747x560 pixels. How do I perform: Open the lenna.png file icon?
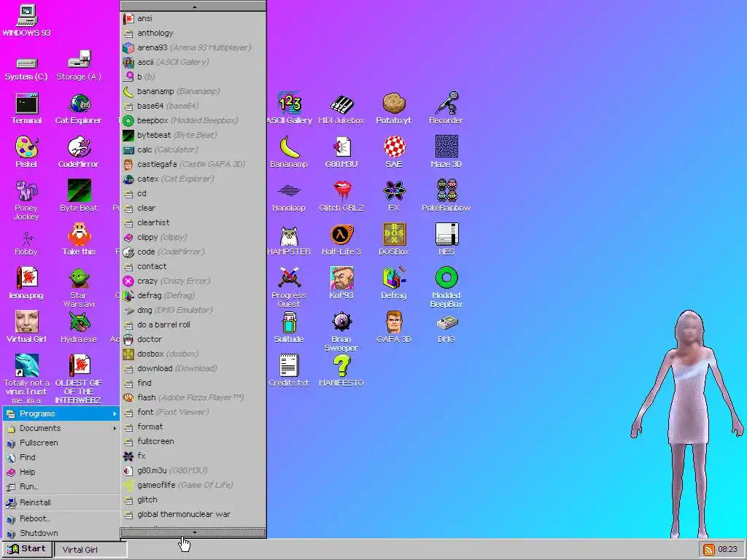coord(26,284)
